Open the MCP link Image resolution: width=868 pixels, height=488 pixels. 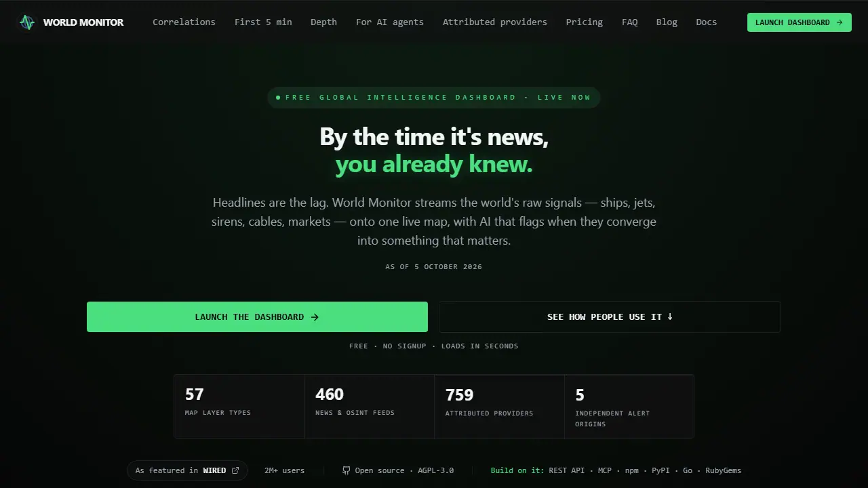pyautogui.click(x=605, y=470)
